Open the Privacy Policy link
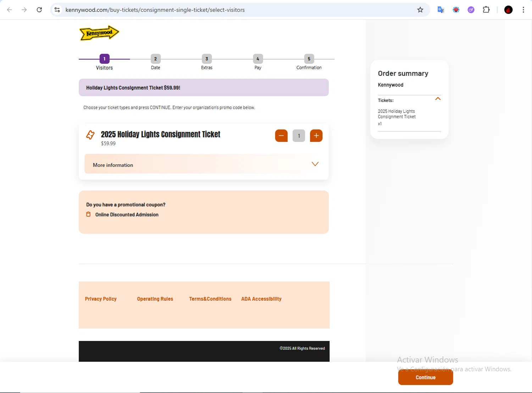532x393 pixels. (101, 299)
